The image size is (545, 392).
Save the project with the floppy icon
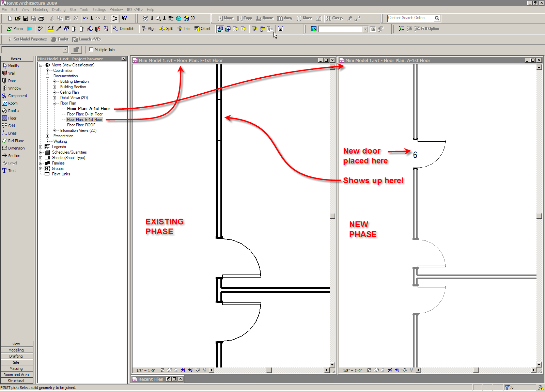point(26,18)
